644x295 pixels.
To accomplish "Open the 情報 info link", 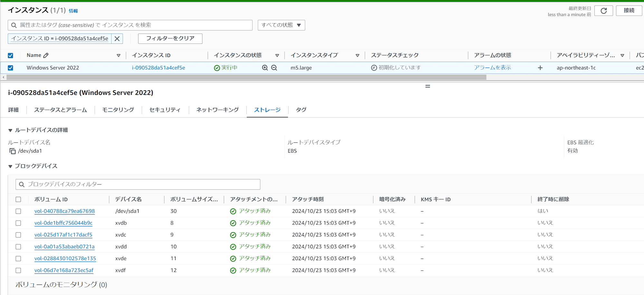I will click(x=73, y=11).
